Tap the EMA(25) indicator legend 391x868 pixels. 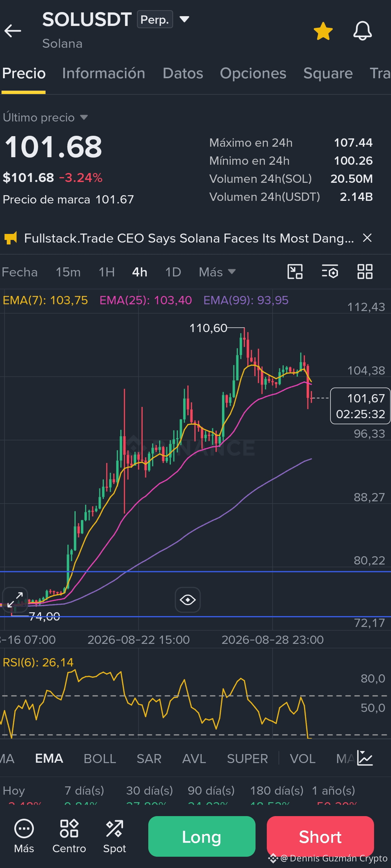pyautogui.click(x=146, y=300)
